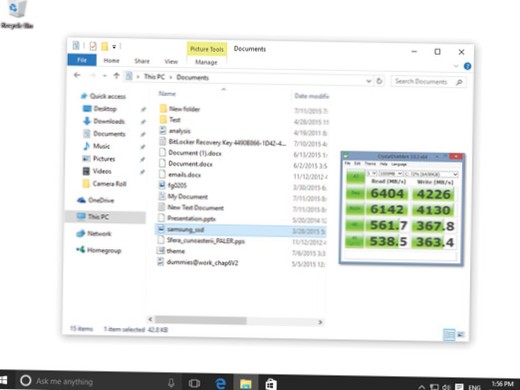Click the horizontal scrollbar thumb in file list
This screenshot has width=520, height=390.
tap(201, 320)
